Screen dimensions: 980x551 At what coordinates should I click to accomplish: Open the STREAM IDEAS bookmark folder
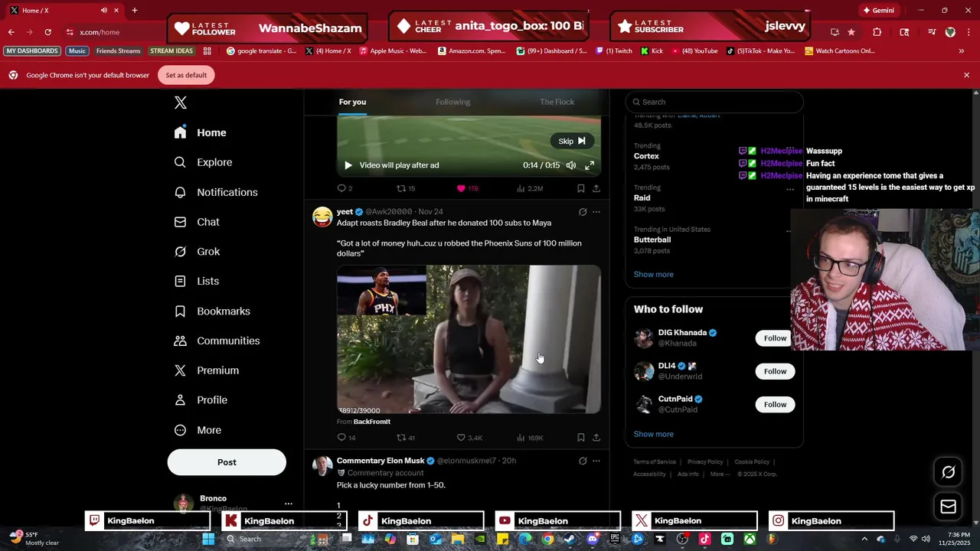(171, 51)
